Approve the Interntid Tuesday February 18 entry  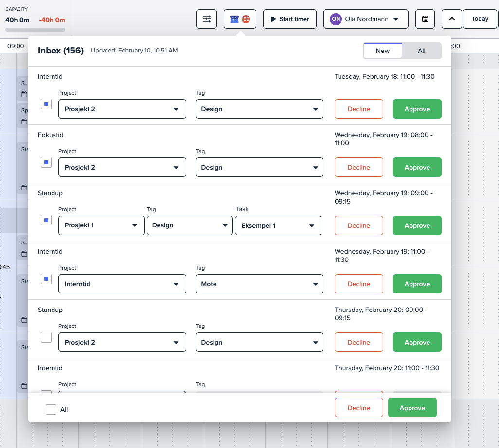click(x=417, y=109)
